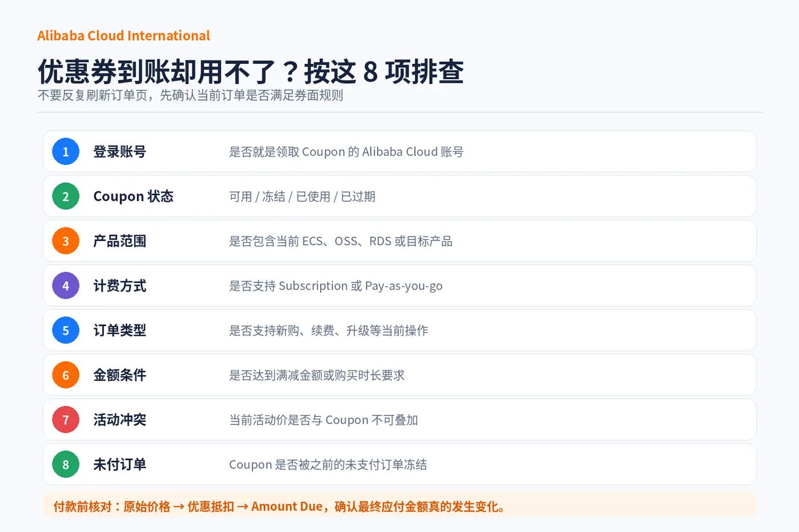Click the red number 7 badge
Image resolution: width=799 pixels, height=532 pixels.
coord(66,420)
